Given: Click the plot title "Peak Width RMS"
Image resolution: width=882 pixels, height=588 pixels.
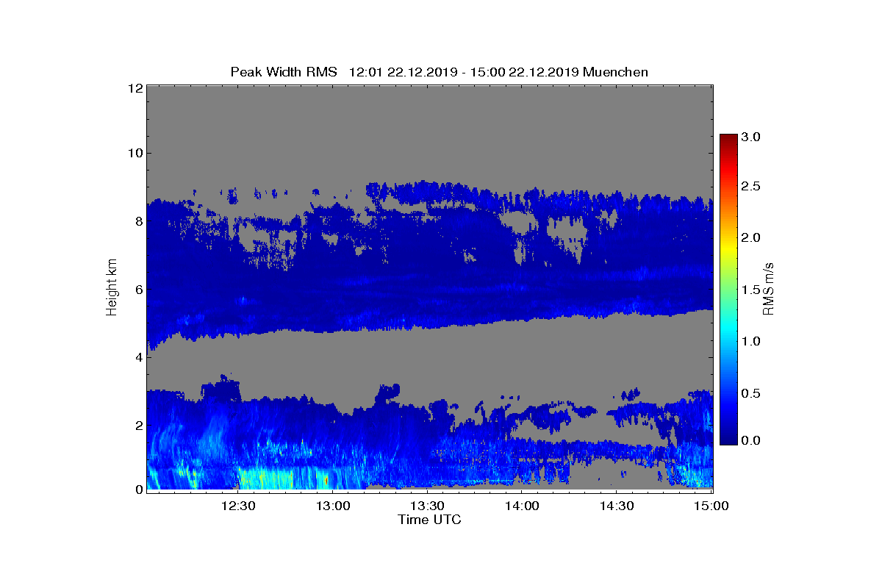Looking at the screenshot, I should [x=283, y=72].
